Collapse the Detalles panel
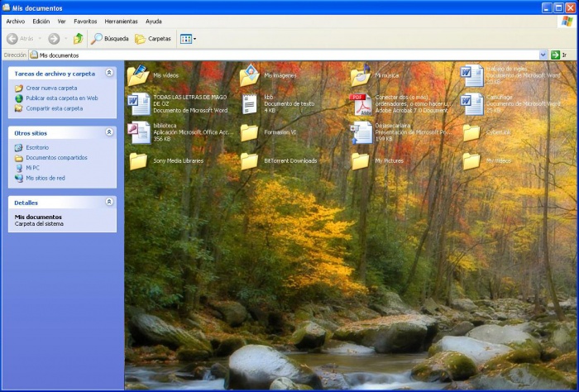This screenshot has height=392, width=579. click(109, 202)
